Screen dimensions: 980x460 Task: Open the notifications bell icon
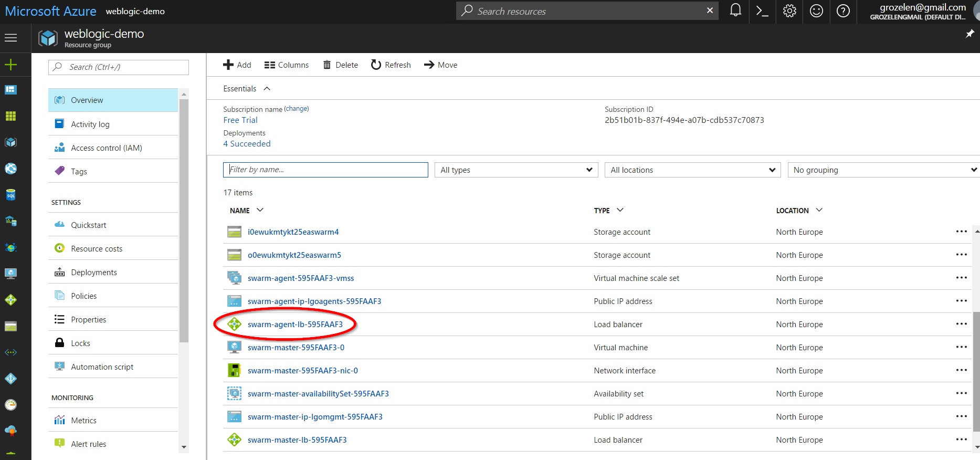tap(735, 11)
